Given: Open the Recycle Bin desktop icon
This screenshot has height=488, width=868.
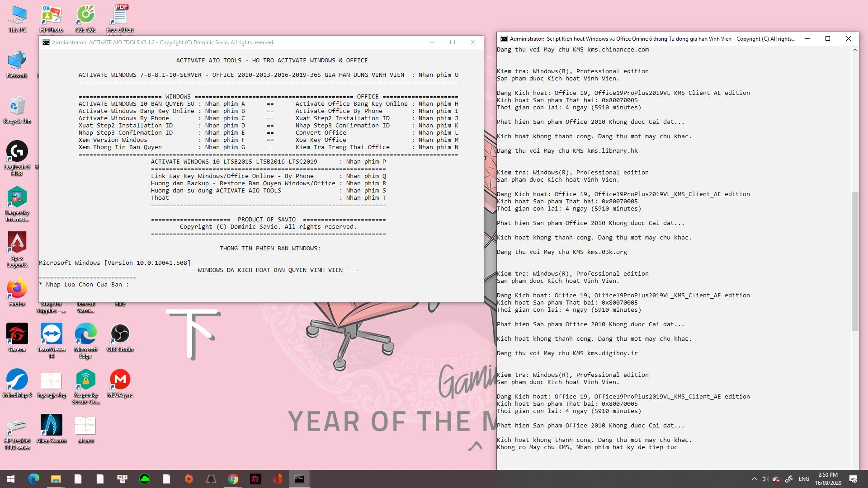Looking at the screenshot, I should coord(17,107).
